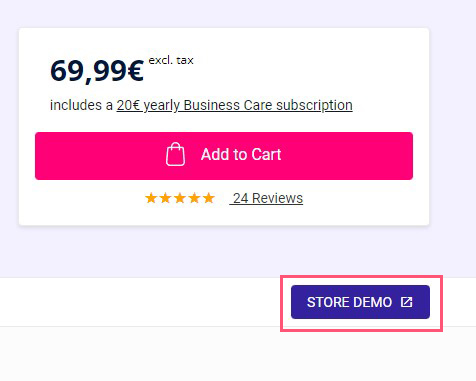Viewport: 476px width, 381px height.
Task: Click the 'Add to Cart' label text
Action: [241, 154]
